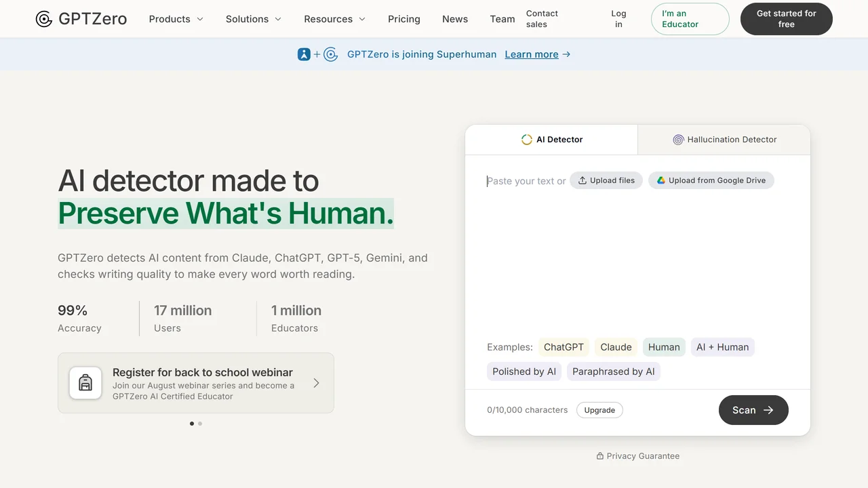Click Get started for free button
868x488 pixels.
coord(787,19)
